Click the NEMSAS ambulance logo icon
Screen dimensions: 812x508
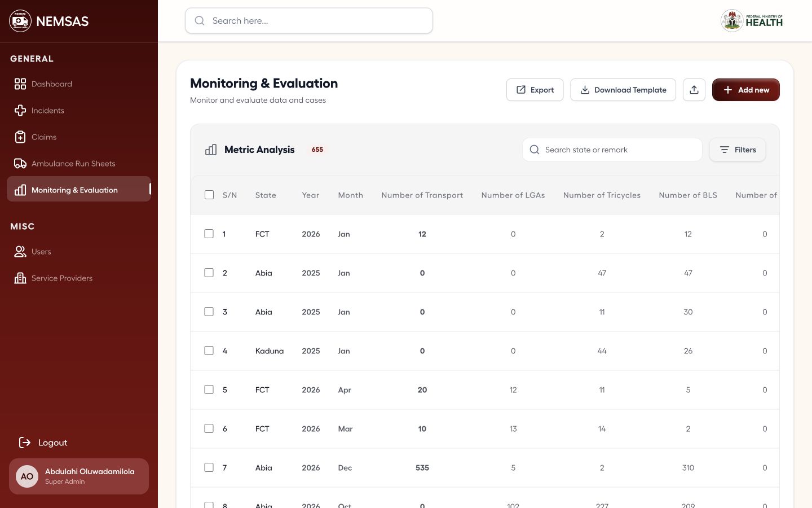coord(20,21)
